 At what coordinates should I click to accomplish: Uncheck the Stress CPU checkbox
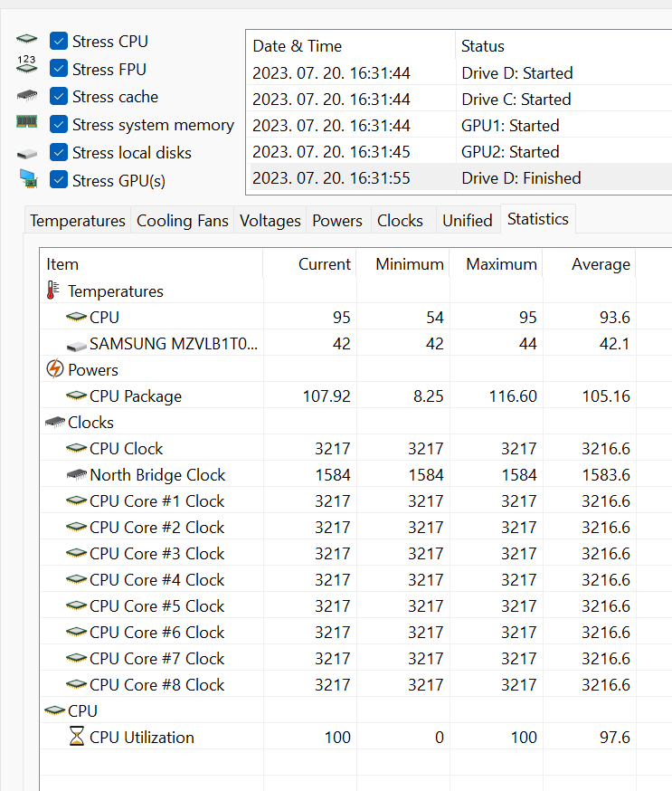[59, 41]
